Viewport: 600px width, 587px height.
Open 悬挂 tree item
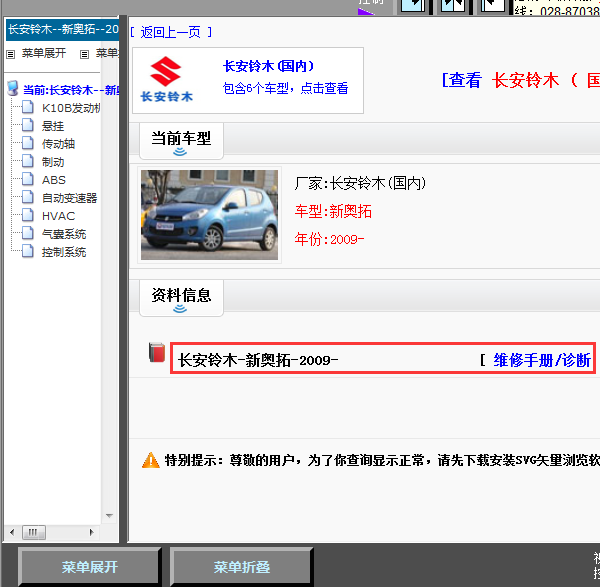[53, 126]
